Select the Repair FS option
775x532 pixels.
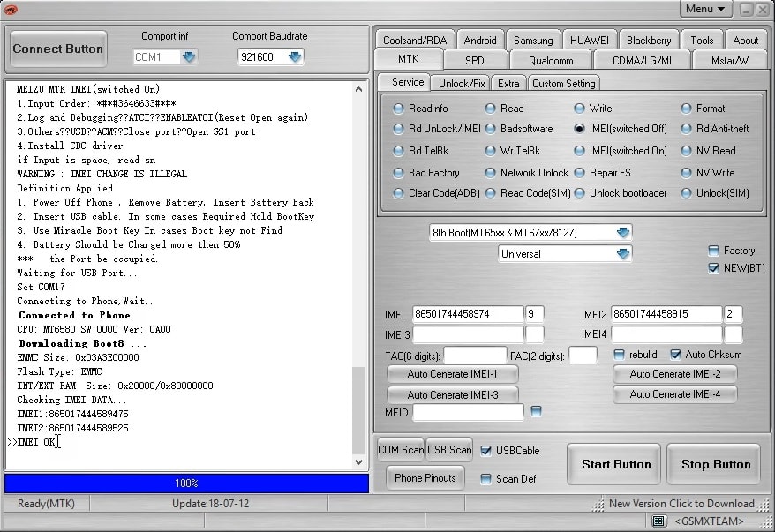click(x=603, y=173)
